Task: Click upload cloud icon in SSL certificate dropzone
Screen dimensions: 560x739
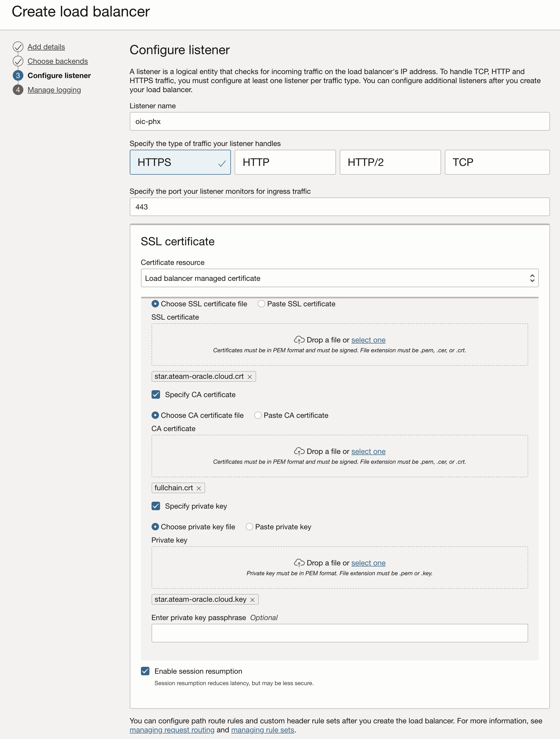Action: point(299,340)
